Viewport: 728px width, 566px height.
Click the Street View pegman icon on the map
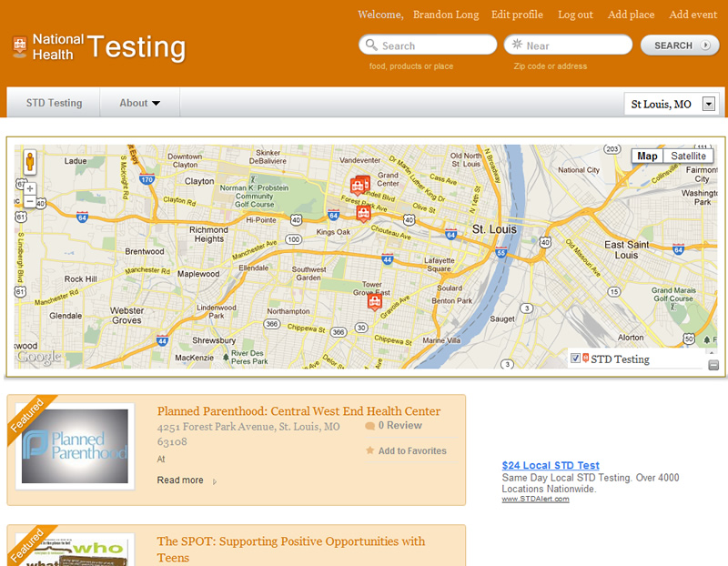(x=29, y=160)
